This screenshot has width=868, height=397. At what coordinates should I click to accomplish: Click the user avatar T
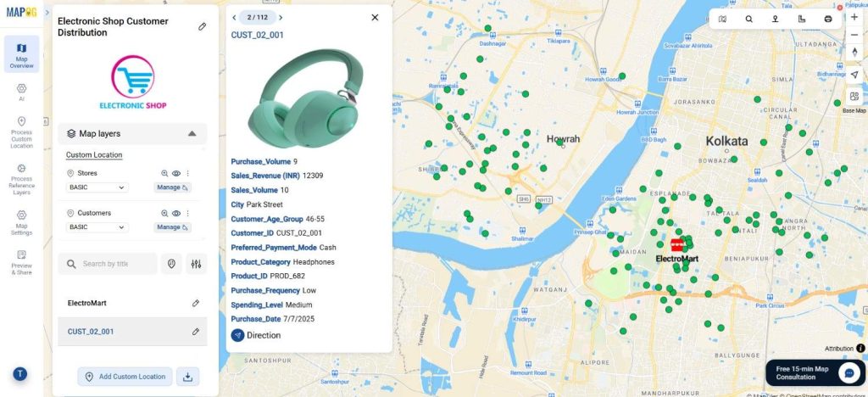tap(20, 374)
